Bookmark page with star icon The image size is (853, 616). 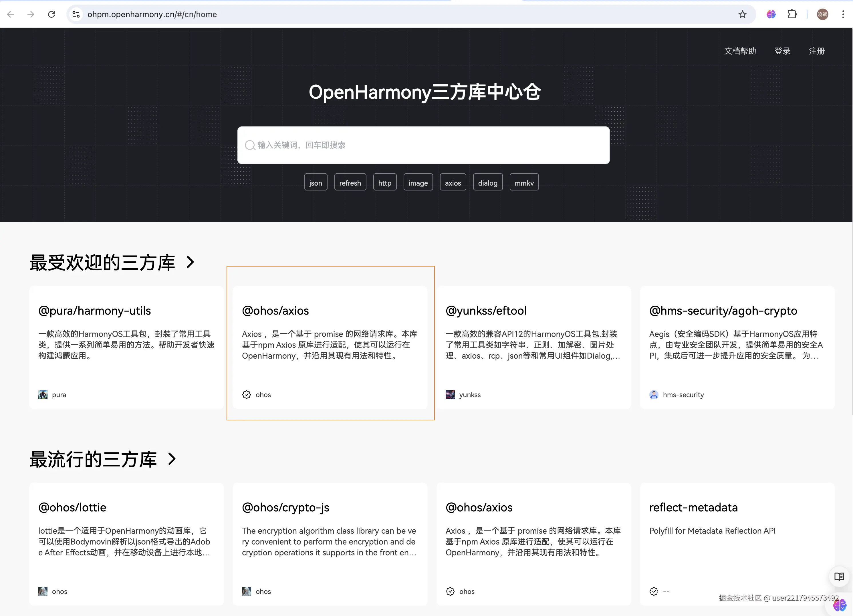click(x=742, y=14)
